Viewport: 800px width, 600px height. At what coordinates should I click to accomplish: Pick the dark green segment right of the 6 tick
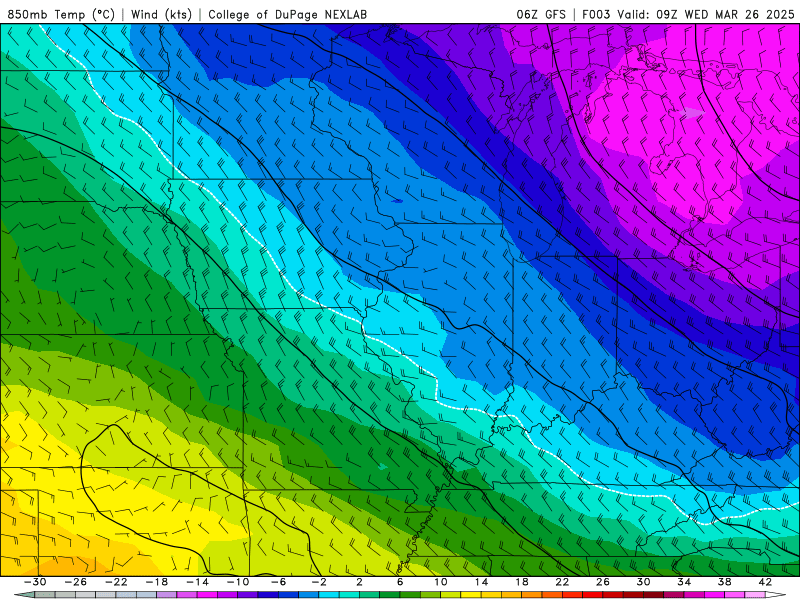pos(410,595)
